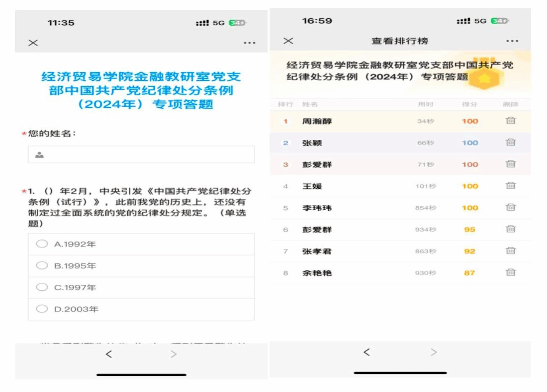Click trash icon in 张孝君's row

click(x=510, y=251)
